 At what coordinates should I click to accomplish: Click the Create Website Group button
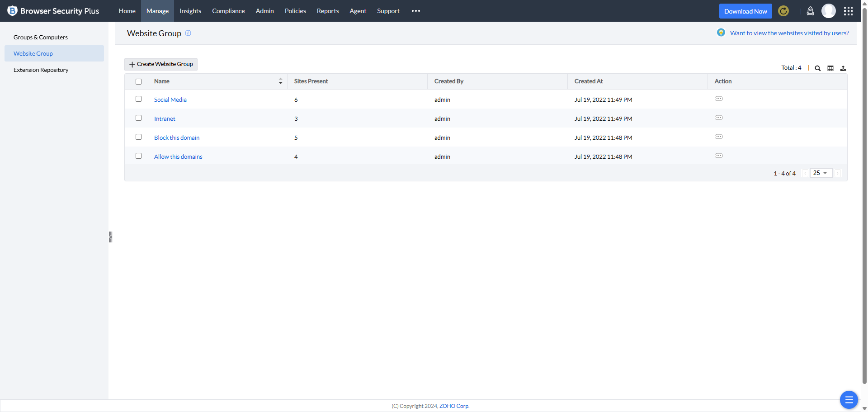tap(161, 64)
